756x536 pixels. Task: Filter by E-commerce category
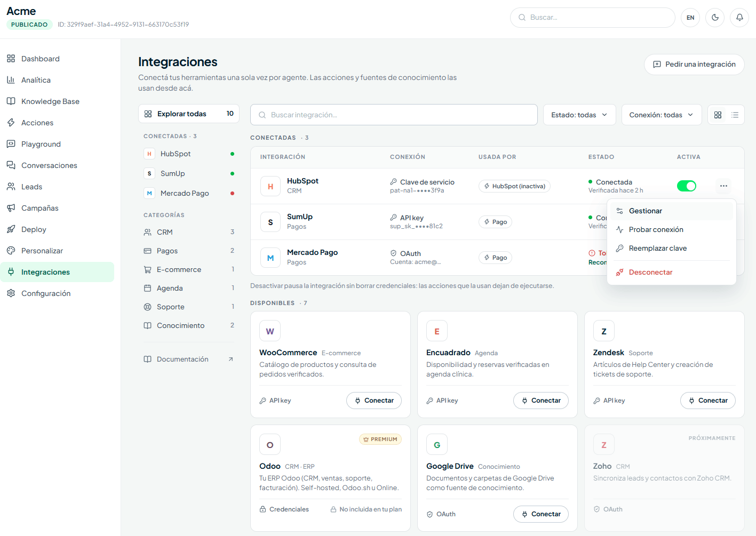(189, 269)
